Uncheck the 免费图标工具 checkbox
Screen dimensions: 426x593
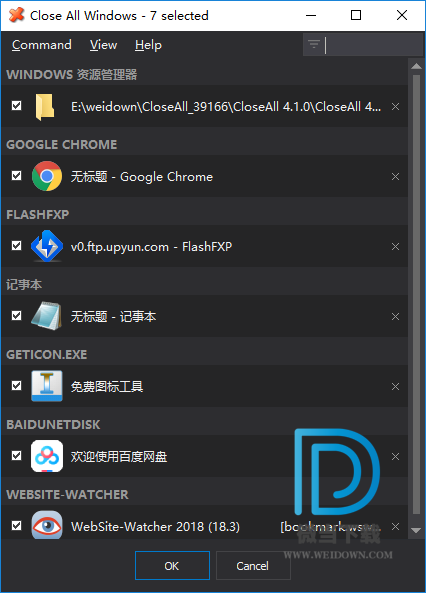pos(17,385)
